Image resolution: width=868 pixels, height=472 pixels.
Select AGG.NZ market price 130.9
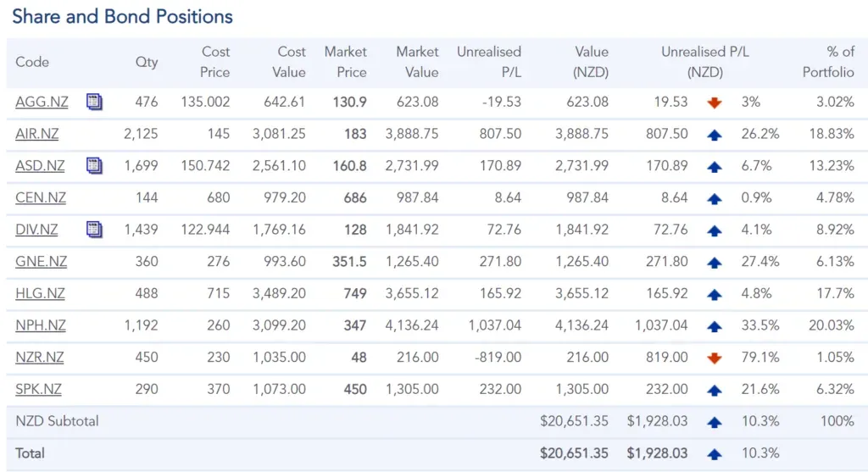tap(349, 103)
